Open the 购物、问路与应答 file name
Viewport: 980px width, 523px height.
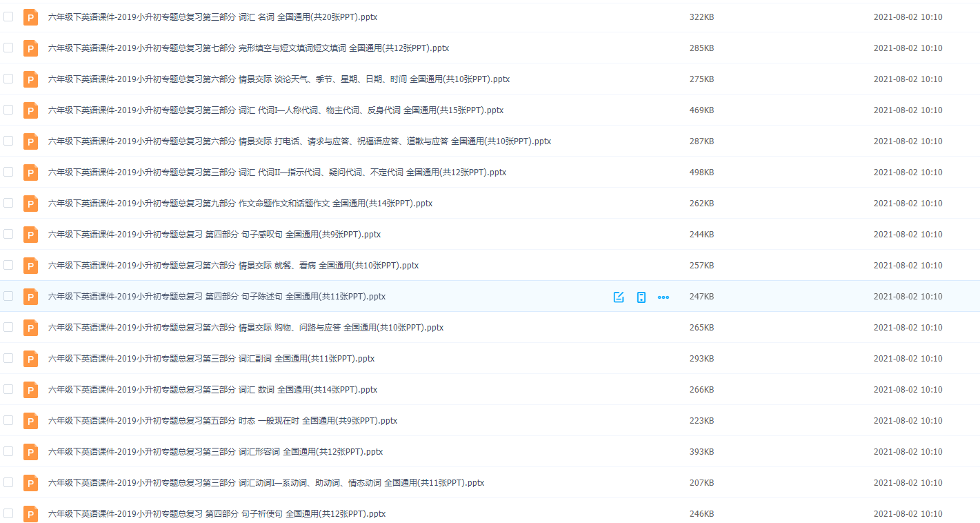(246, 328)
